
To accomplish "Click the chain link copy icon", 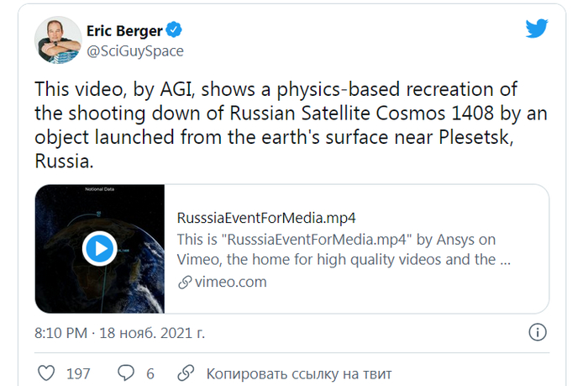I will tap(186, 373).
